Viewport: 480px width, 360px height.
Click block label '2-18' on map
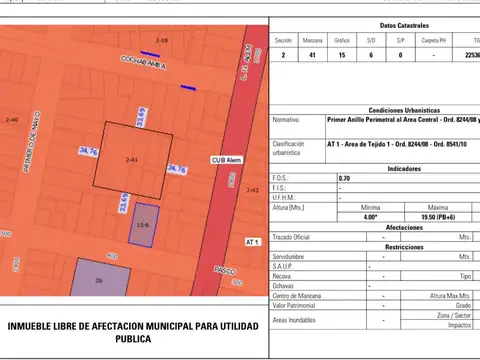click(x=162, y=40)
